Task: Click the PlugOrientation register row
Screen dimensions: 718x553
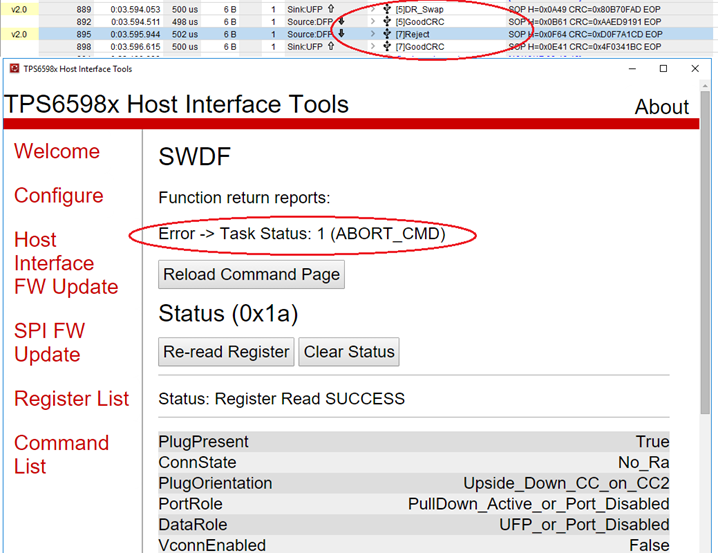Action: (x=414, y=483)
